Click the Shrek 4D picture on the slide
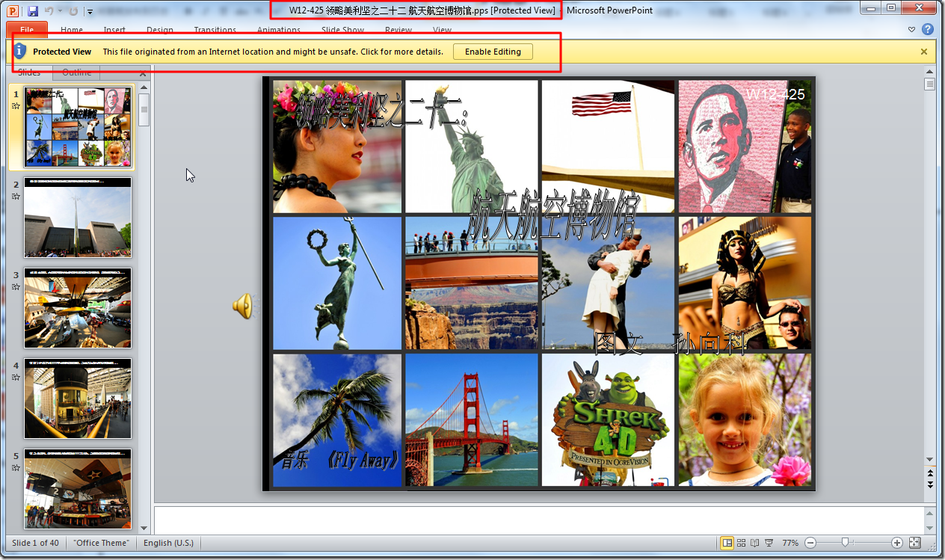 click(x=608, y=419)
